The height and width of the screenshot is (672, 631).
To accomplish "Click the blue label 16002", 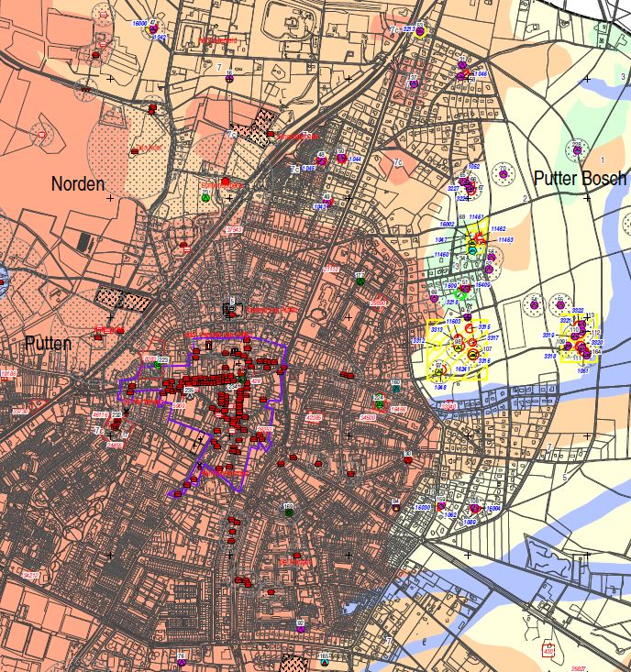I will (448, 224).
